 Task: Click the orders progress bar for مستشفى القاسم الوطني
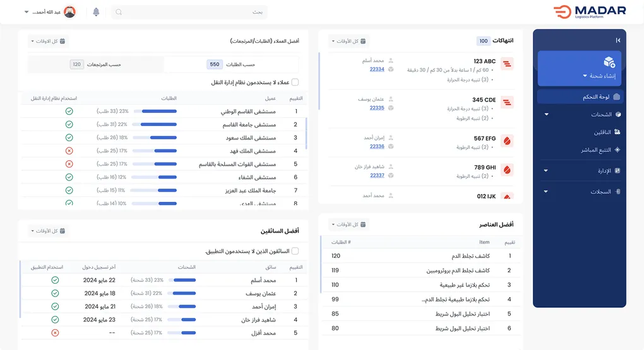pos(159,111)
